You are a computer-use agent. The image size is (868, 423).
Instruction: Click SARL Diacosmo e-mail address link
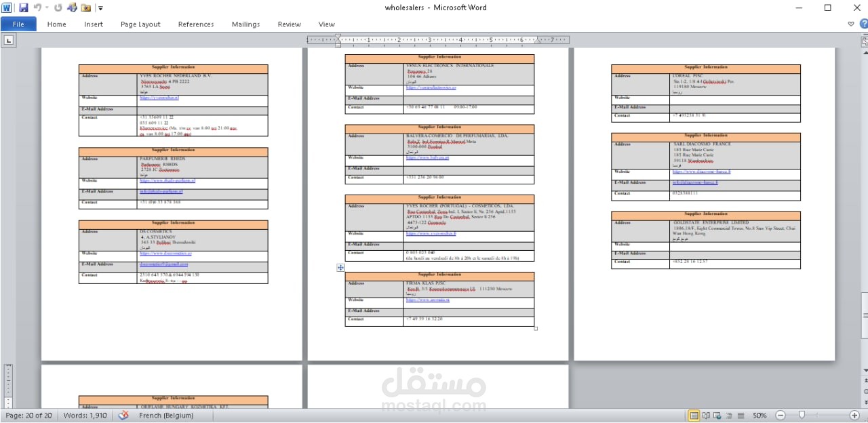click(696, 182)
